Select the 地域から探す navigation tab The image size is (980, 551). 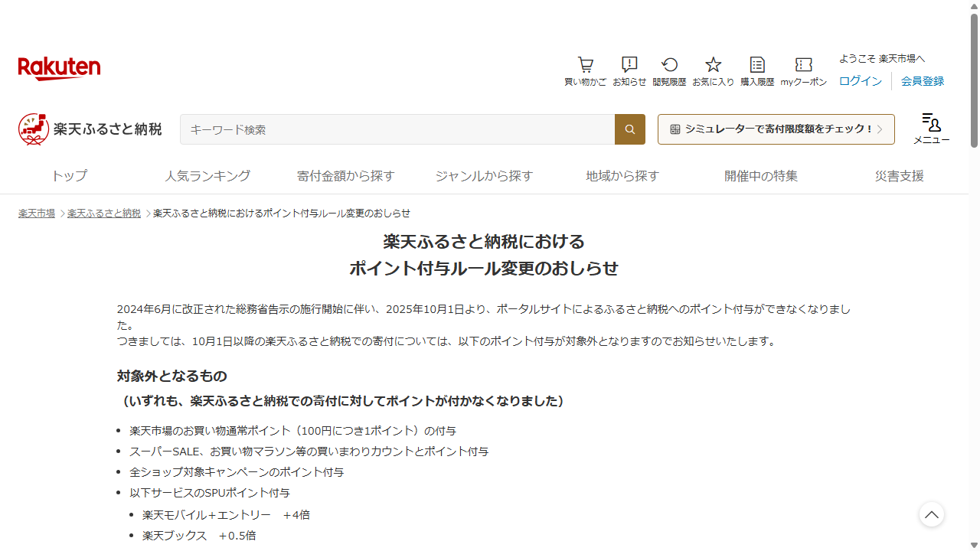pos(622,176)
